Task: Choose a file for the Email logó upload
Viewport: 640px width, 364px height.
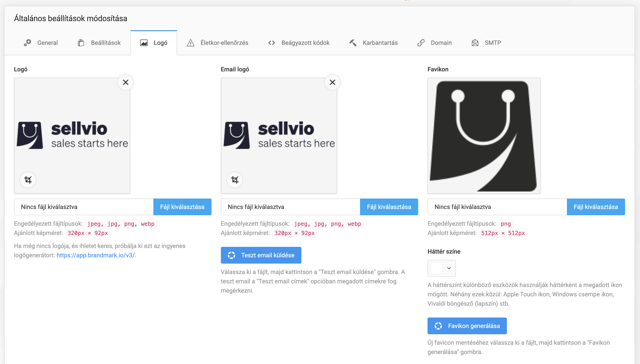Action: click(x=389, y=207)
